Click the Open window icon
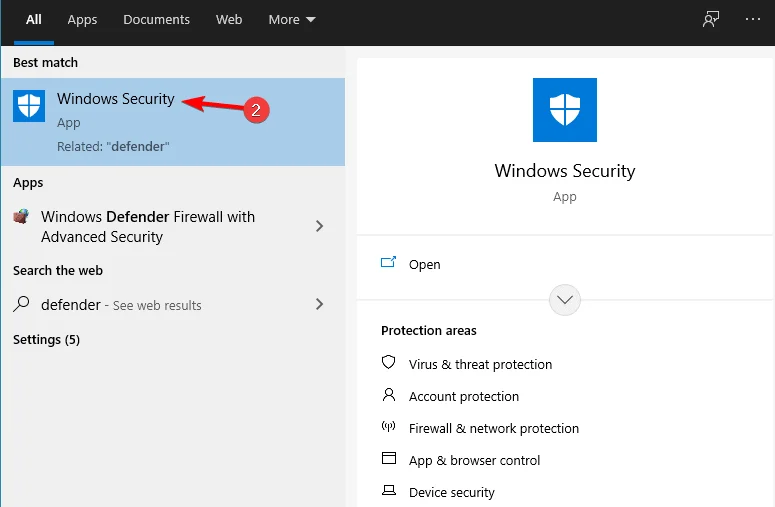The height and width of the screenshot is (507, 775). [x=388, y=262]
